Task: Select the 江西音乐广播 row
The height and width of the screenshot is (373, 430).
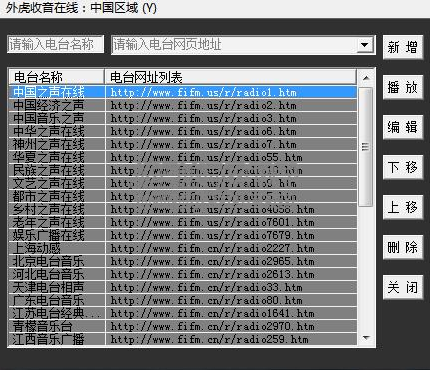Action: [x=183, y=339]
